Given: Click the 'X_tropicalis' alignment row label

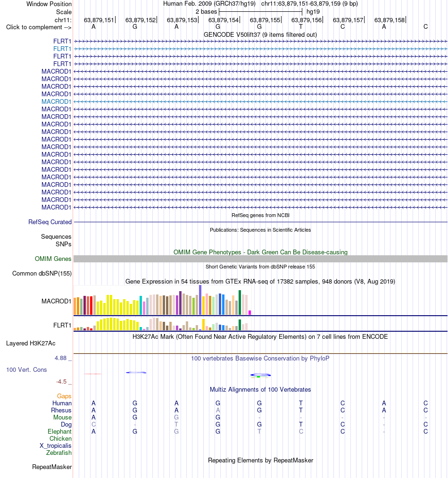Looking at the screenshot, I should (x=56, y=446).
